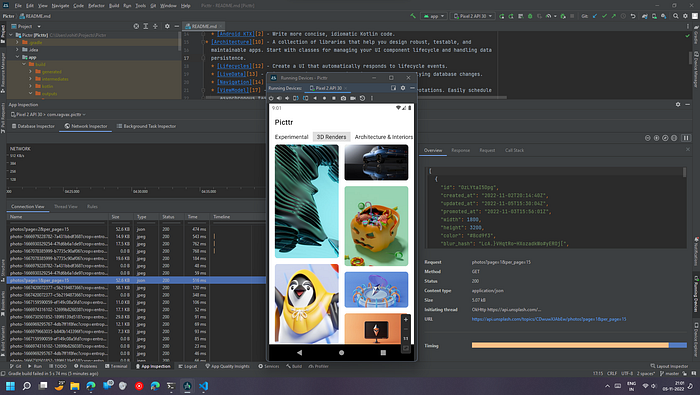Select the photos?page=2&per_page=15 request row
The width and height of the screenshot is (700, 395).
(136, 229)
